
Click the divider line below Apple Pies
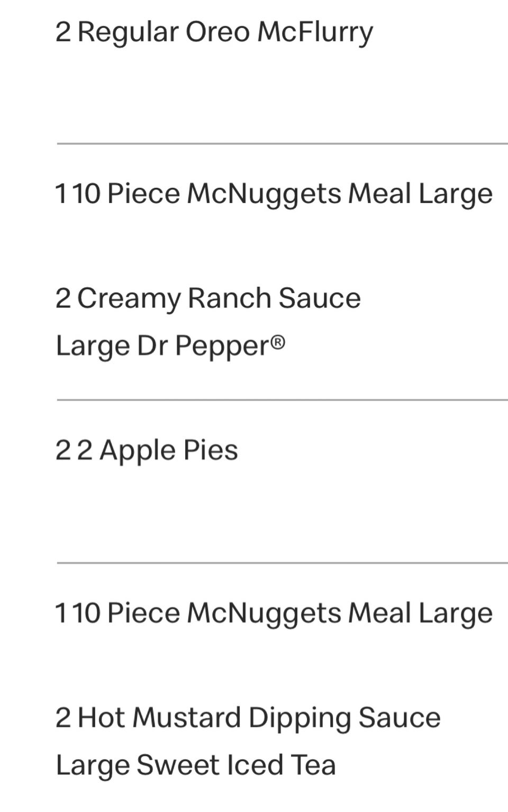pos(282,563)
